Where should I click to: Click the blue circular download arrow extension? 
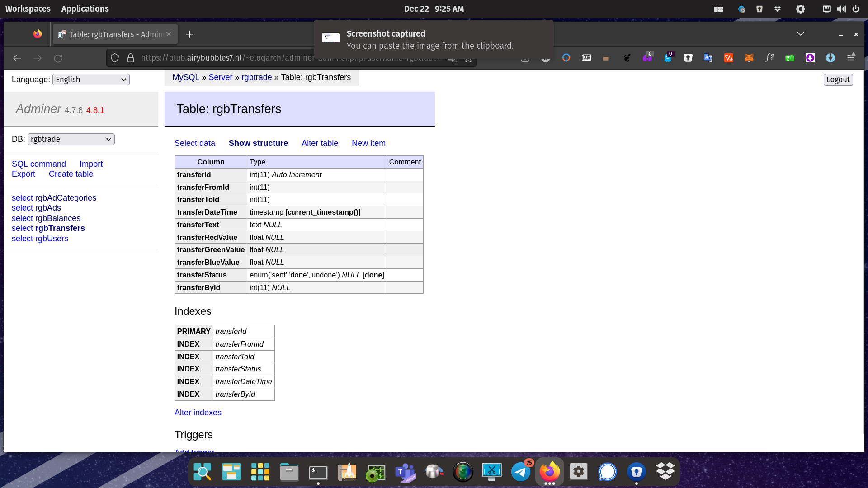click(830, 58)
